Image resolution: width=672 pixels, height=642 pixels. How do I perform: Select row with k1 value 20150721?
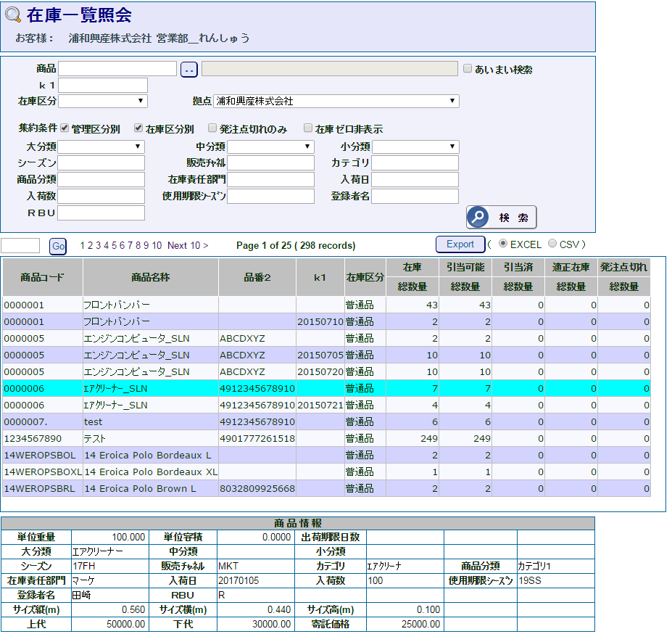click(x=326, y=406)
